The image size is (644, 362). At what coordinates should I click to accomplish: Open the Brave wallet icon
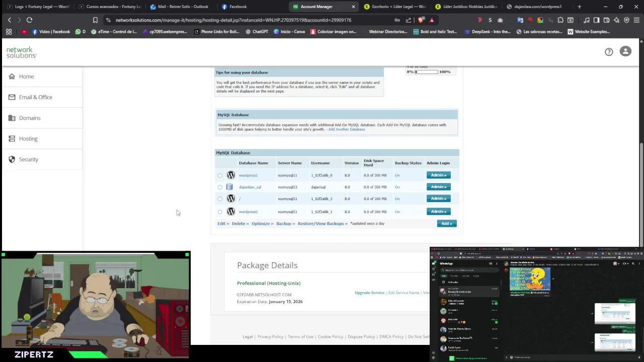[606, 20]
